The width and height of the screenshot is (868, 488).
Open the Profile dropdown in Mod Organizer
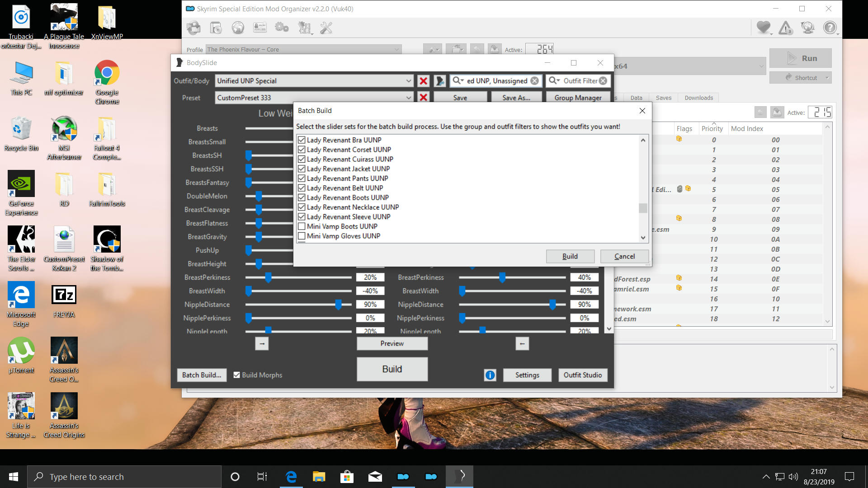(303, 49)
